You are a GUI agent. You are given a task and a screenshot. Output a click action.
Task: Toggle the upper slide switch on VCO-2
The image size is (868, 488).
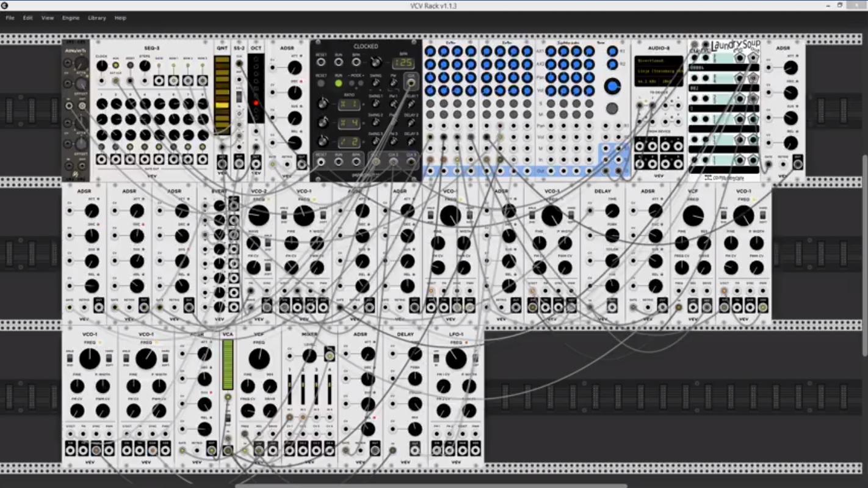pos(267,241)
